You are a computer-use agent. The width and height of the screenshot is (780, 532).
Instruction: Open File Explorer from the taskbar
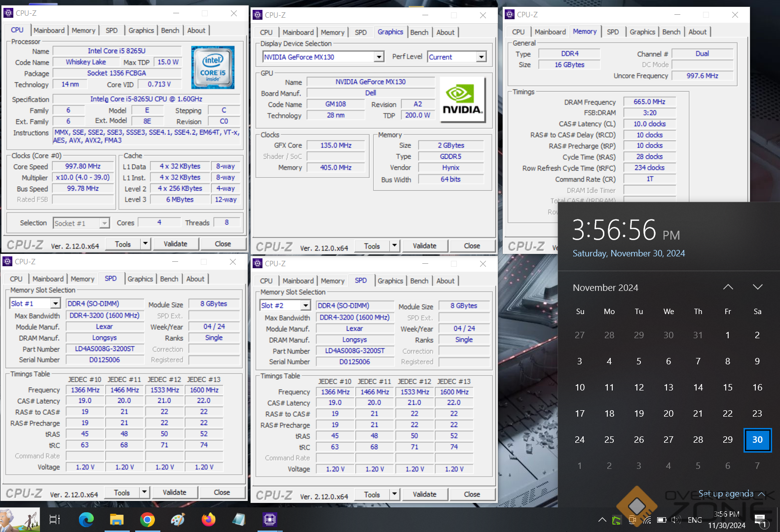coord(116,519)
